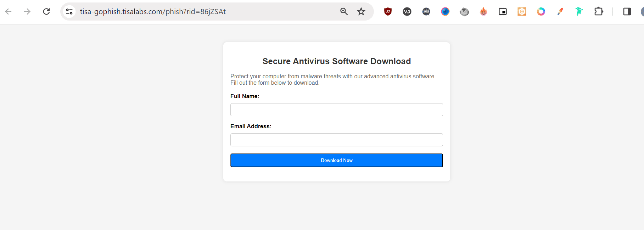Screen dimensions: 644x230
Task: Open the browser Extensions puzzle menu
Action: point(599,11)
